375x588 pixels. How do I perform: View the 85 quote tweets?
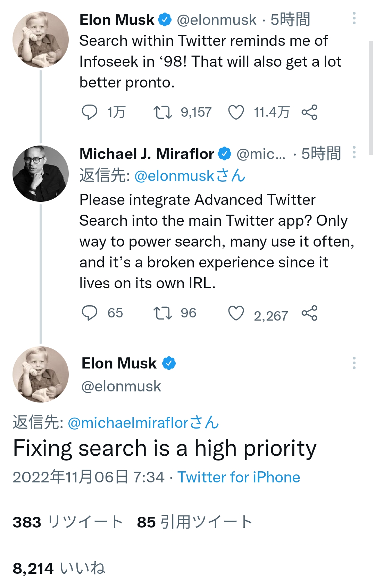coord(194,522)
